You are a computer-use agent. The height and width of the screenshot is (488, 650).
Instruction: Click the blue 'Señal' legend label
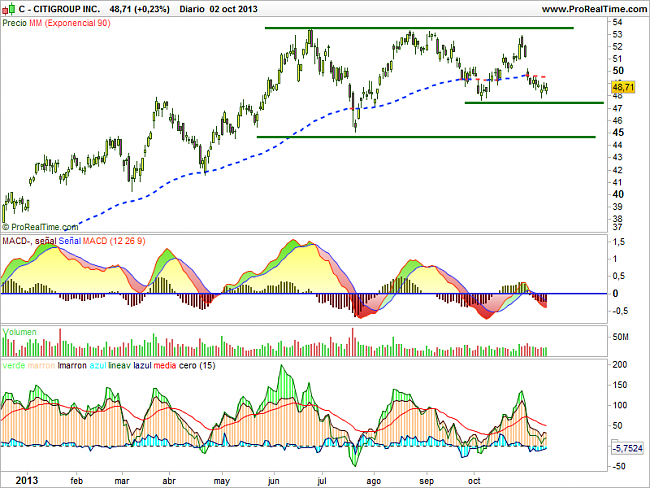click(70, 241)
